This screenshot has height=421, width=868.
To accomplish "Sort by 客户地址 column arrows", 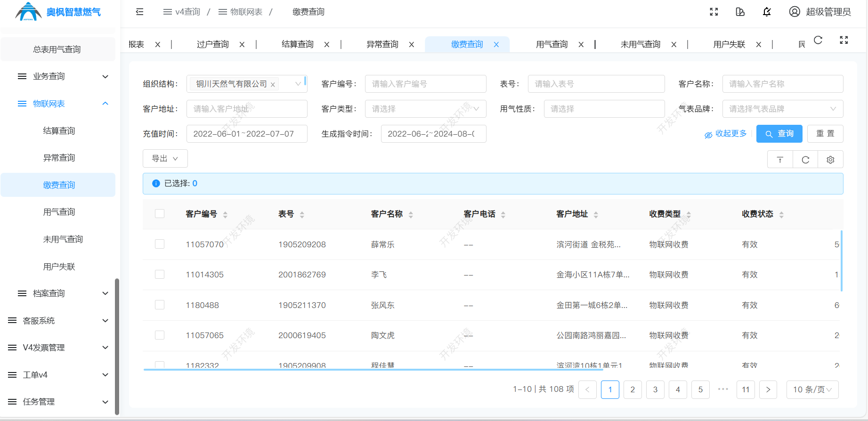I will [596, 215].
